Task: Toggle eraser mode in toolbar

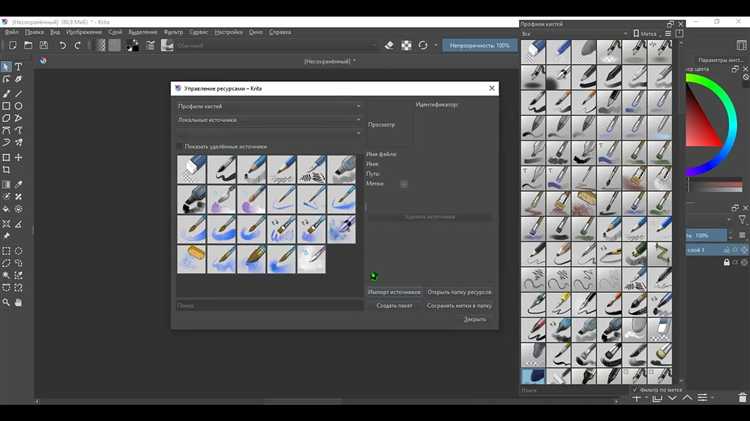Action: tap(389, 45)
